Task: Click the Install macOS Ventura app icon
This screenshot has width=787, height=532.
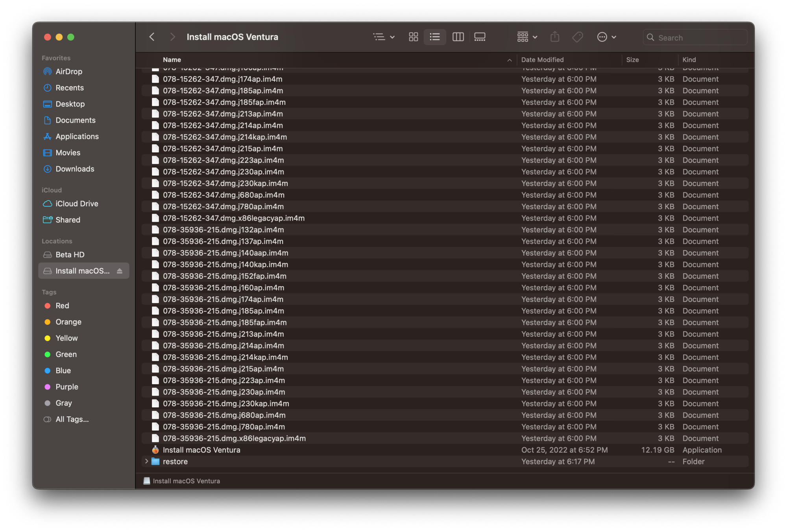Action: [x=155, y=450]
